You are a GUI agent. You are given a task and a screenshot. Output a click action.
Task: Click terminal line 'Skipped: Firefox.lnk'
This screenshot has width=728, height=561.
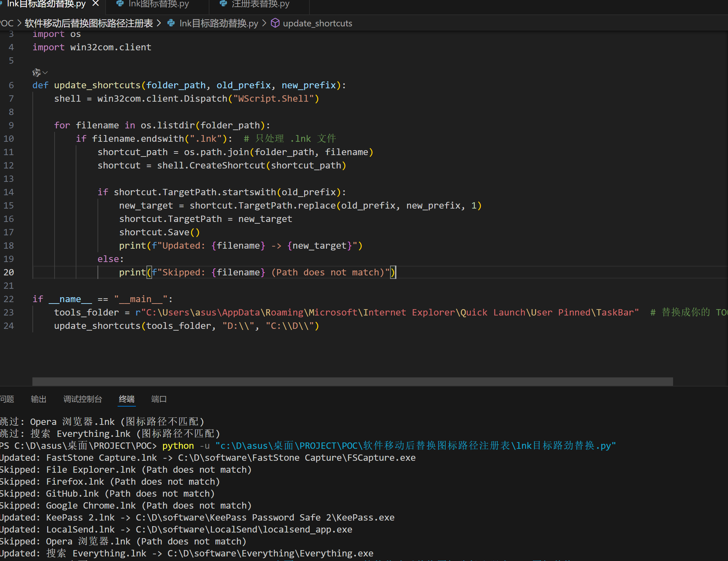pyautogui.click(x=110, y=482)
